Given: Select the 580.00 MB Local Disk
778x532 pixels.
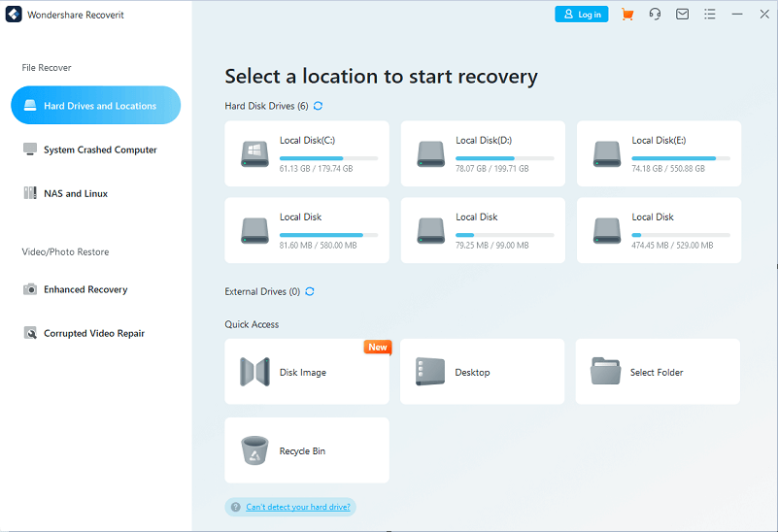Looking at the screenshot, I should click(x=306, y=231).
